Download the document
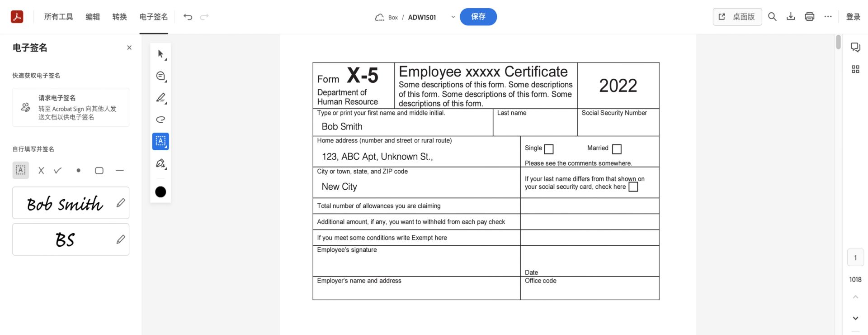868x335 pixels. [x=791, y=17]
